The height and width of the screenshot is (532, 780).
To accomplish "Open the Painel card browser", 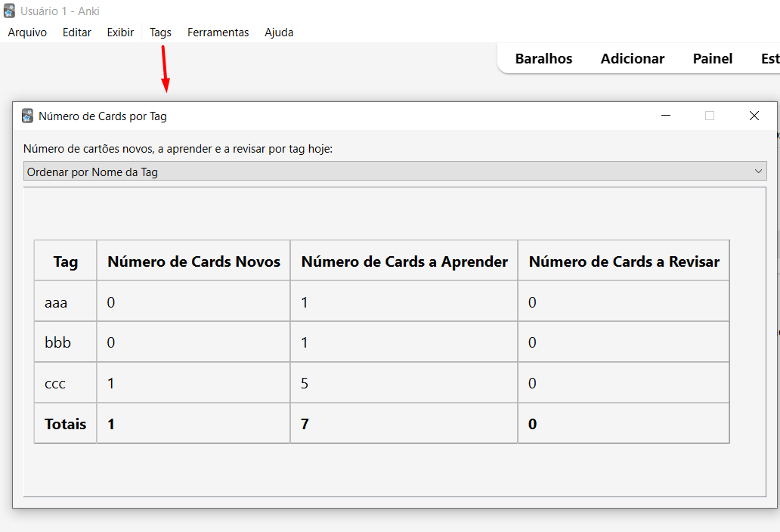I will [x=713, y=59].
